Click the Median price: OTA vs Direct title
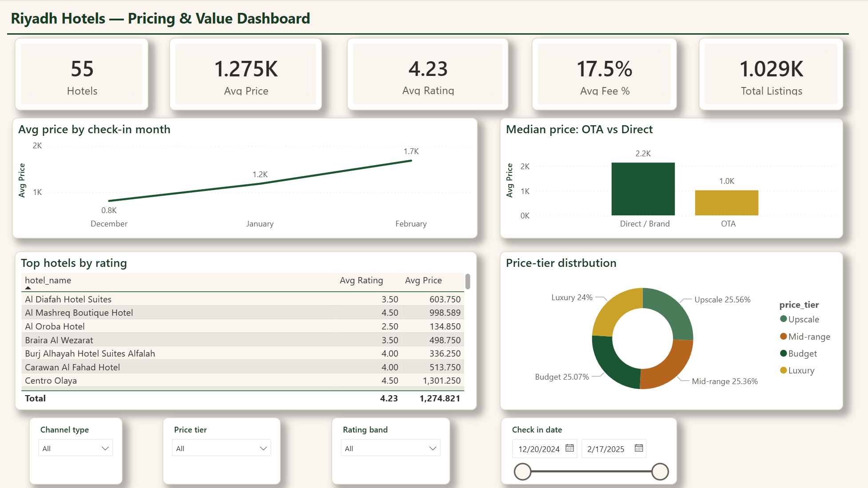 pos(579,129)
